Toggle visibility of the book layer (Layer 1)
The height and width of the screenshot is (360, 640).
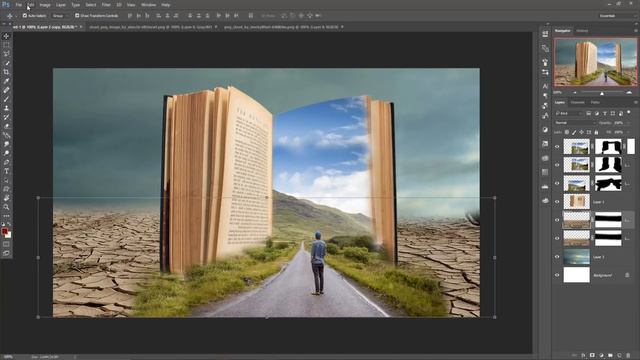(557, 202)
